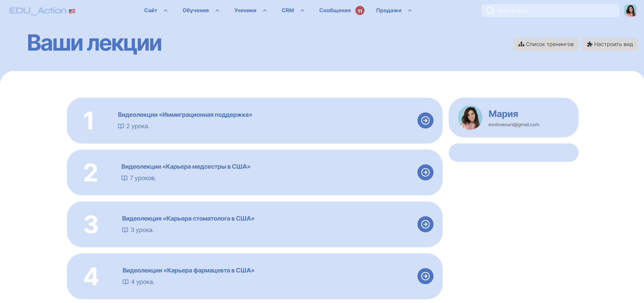This screenshot has height=303, width=644.
Task: Focus the Найти урок search field
Action: [x=555, y=10]
